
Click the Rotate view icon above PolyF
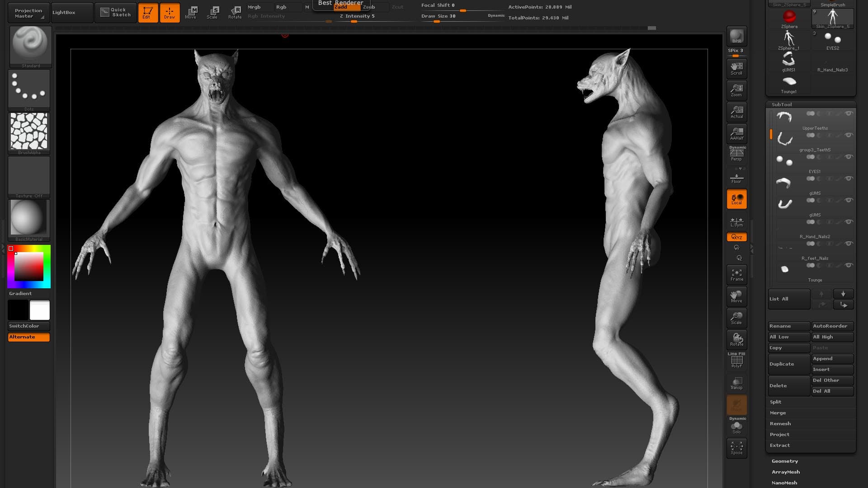[736, 340]
